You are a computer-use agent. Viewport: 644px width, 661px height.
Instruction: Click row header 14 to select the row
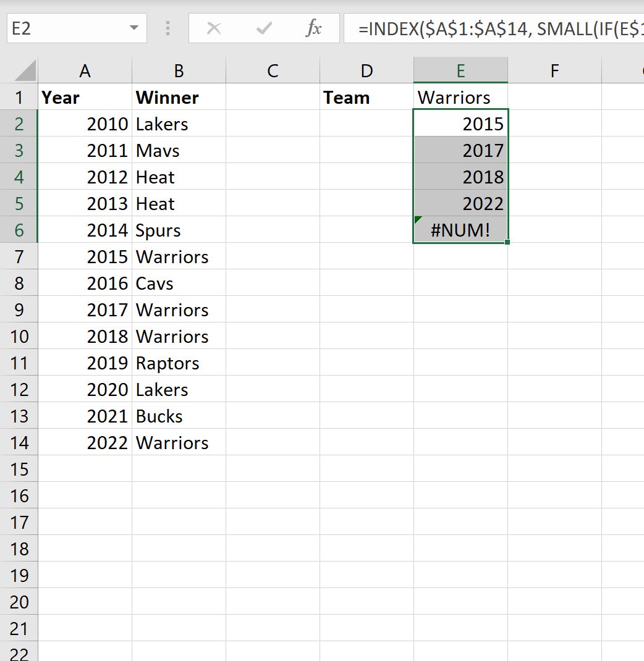[x=20, y=442]
